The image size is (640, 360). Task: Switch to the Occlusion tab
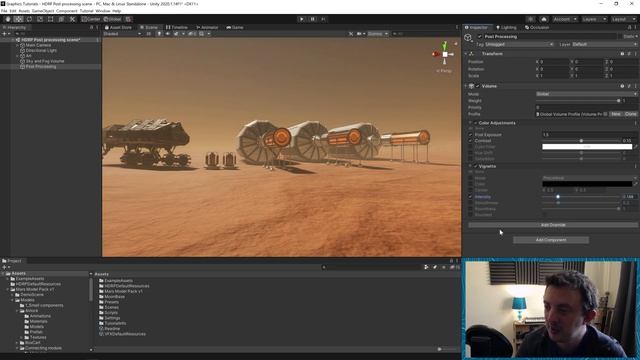[x=537, y=27]
